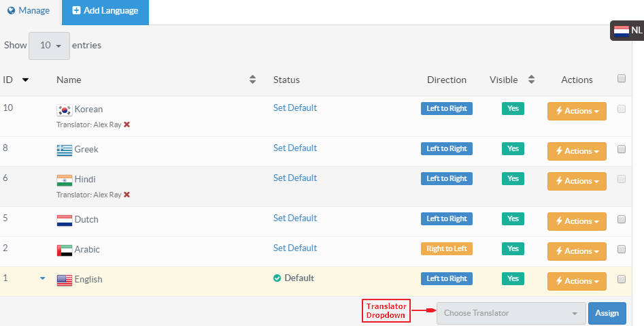Viewport: 644px width, 326px height.
Task: Toggle the select-all header checkbox
Action: click(x=621, y=79)
